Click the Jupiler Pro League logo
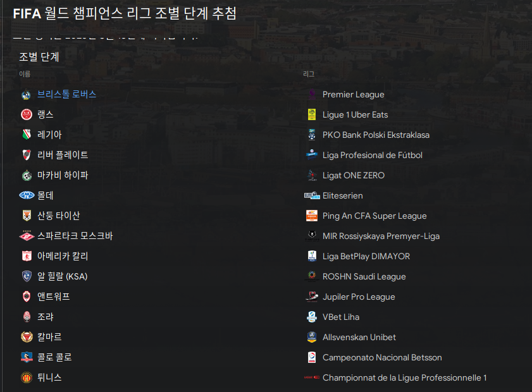Screen dimensions: 532x392 coord(312,297)
